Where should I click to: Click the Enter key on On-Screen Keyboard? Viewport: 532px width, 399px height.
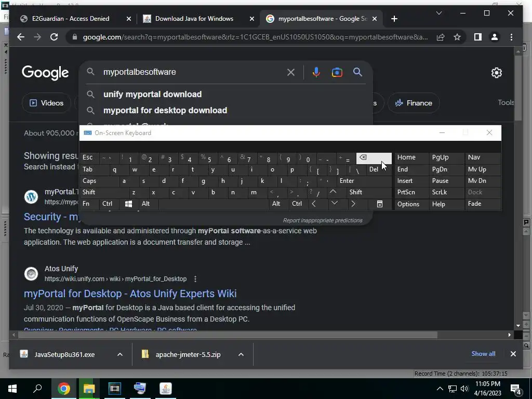click(x=364, y=181)
